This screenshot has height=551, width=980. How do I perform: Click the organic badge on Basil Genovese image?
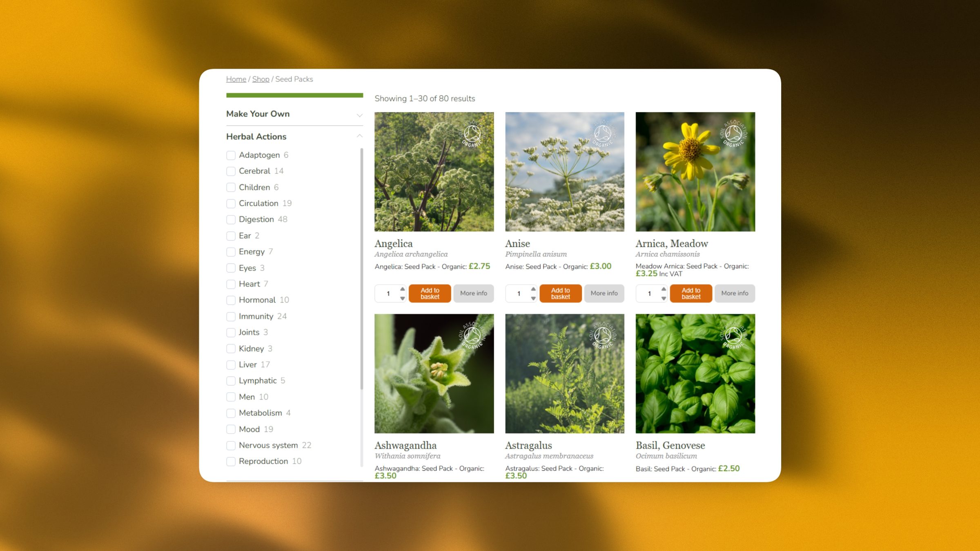point(733,336)
